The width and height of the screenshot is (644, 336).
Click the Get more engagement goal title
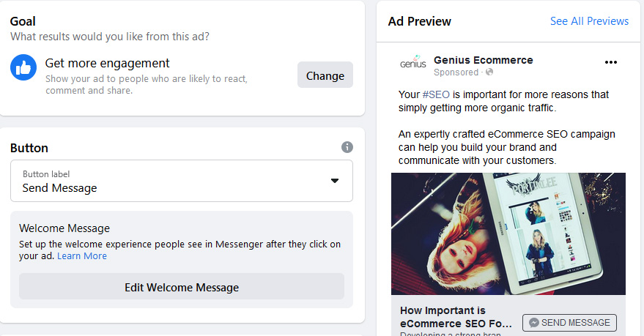(107, 63)
